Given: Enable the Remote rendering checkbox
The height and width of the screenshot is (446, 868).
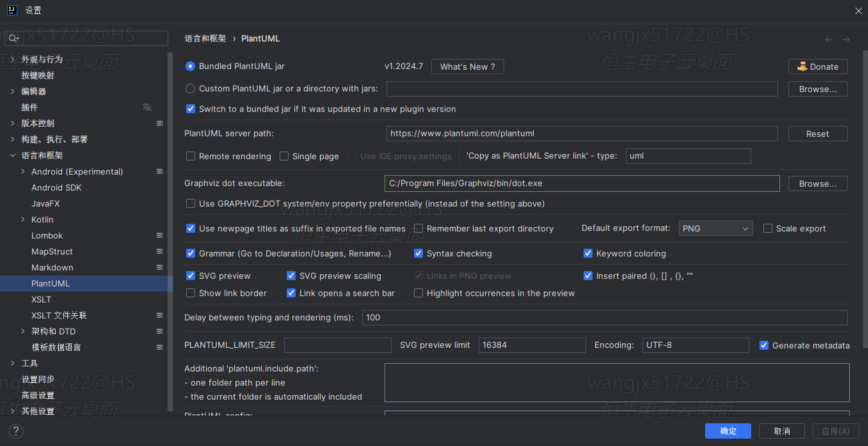Looking at the screenshot, I should 191,156.
